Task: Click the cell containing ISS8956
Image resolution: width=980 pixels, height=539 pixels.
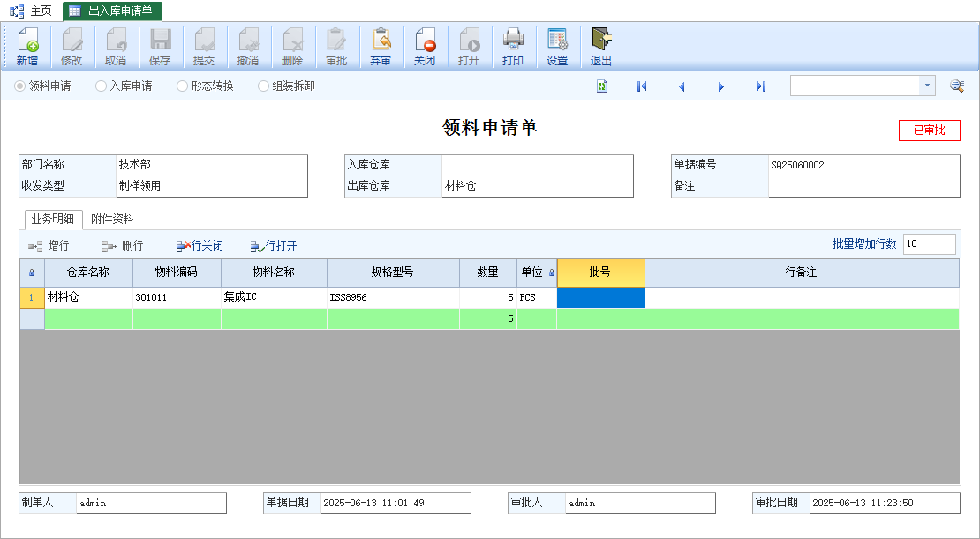Action: [x=393, y=298]
